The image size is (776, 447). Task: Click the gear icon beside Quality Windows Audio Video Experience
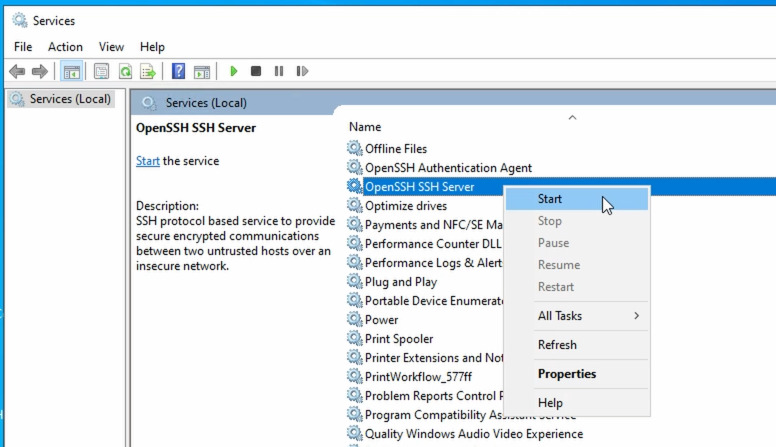click(x=354, y=433)
